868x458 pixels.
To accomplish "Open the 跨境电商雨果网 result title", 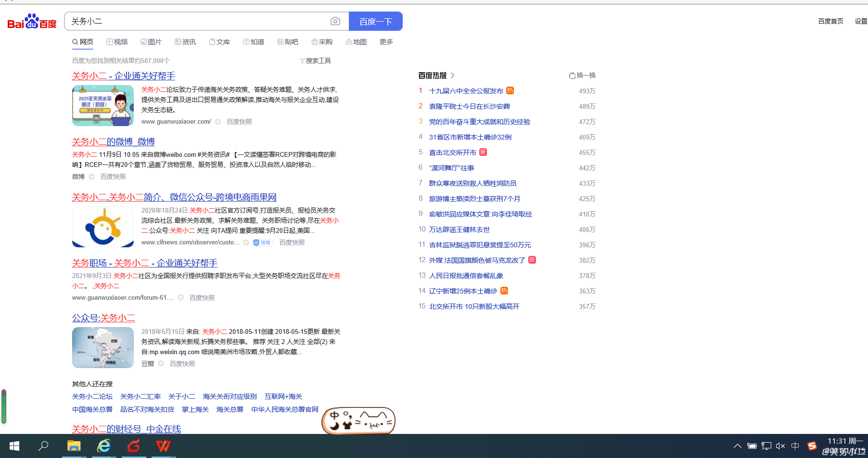I will pos(174,197).
